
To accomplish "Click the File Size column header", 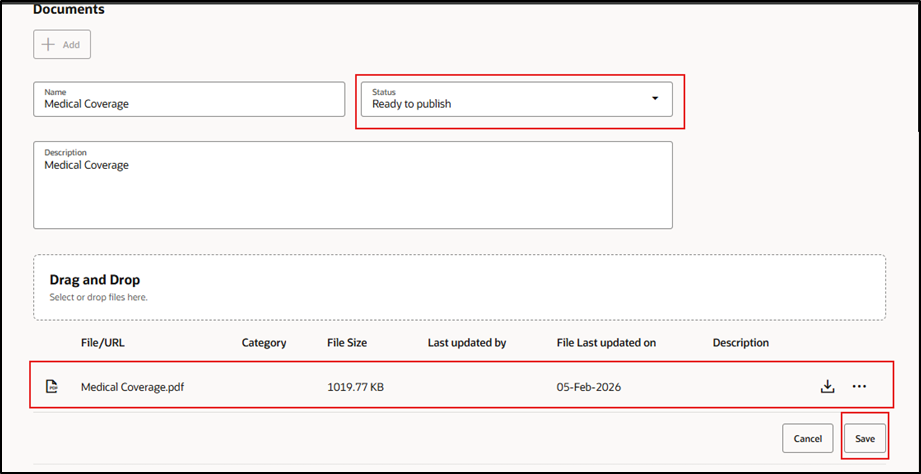I will pos(347,342).
